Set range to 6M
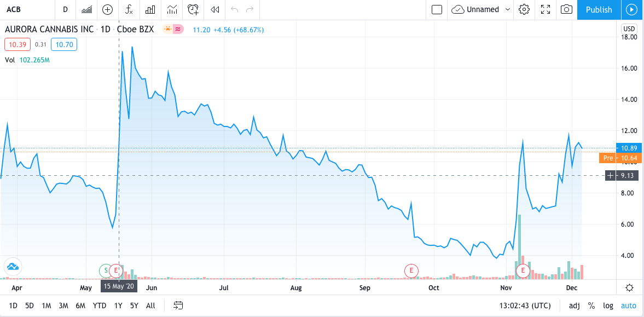Viewport: 644px width, 317px height. click(x=80, y=306)
